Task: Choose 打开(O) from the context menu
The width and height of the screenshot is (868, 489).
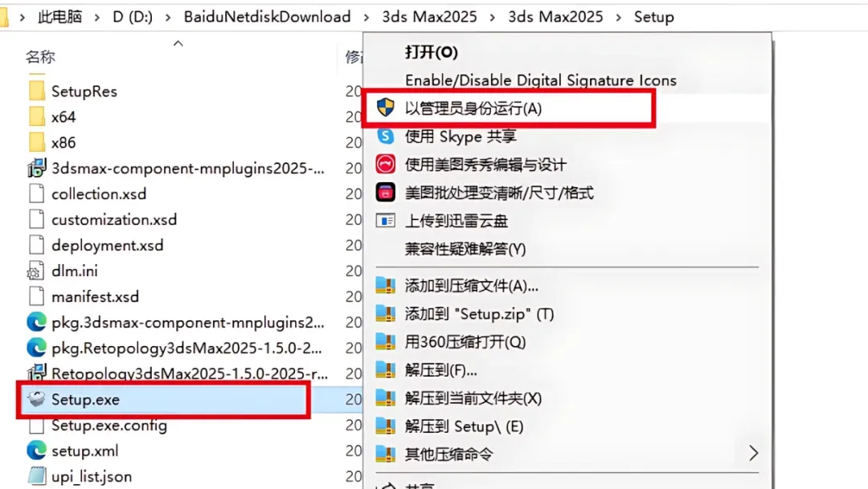Action: point(432,52)
